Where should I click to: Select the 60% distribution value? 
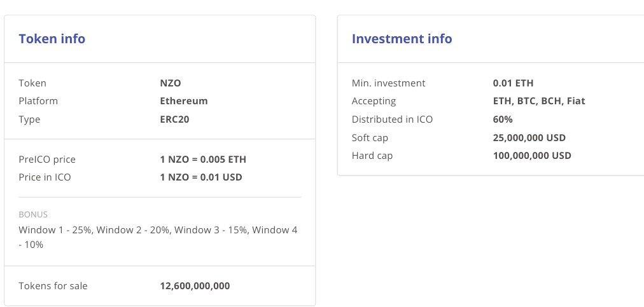[503, 119]
